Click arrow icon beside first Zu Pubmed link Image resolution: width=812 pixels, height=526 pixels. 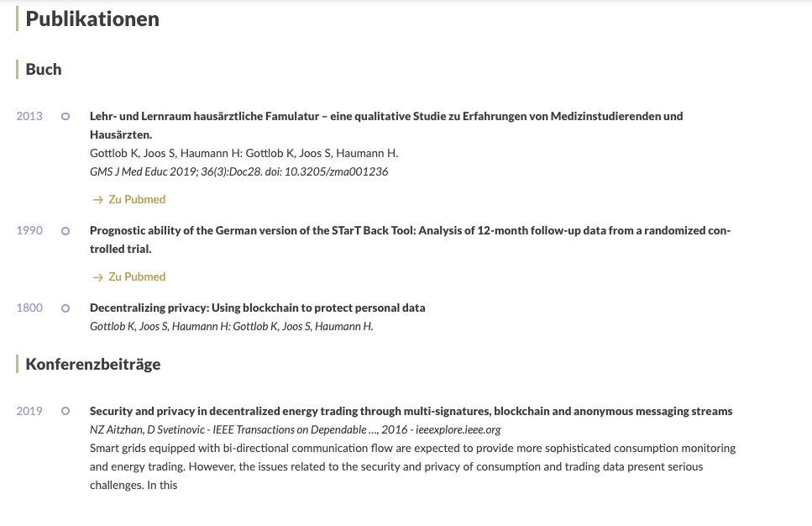[97, 200]
